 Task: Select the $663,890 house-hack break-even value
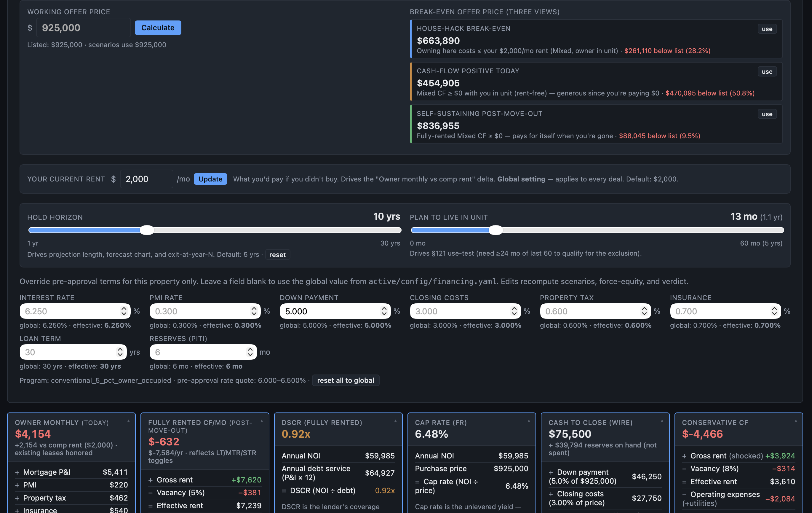(x=438, y=41)
